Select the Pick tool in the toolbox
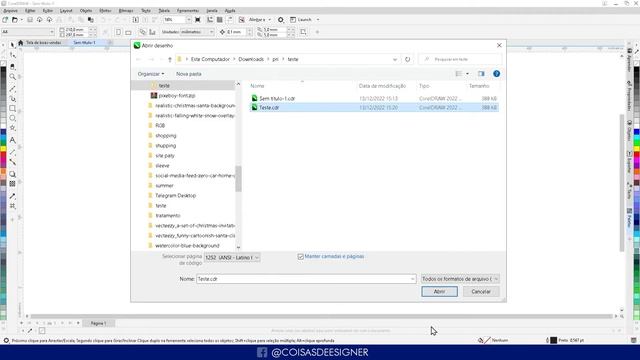Image resolution: width=640 pixels, height=360 pixels. 13,45
